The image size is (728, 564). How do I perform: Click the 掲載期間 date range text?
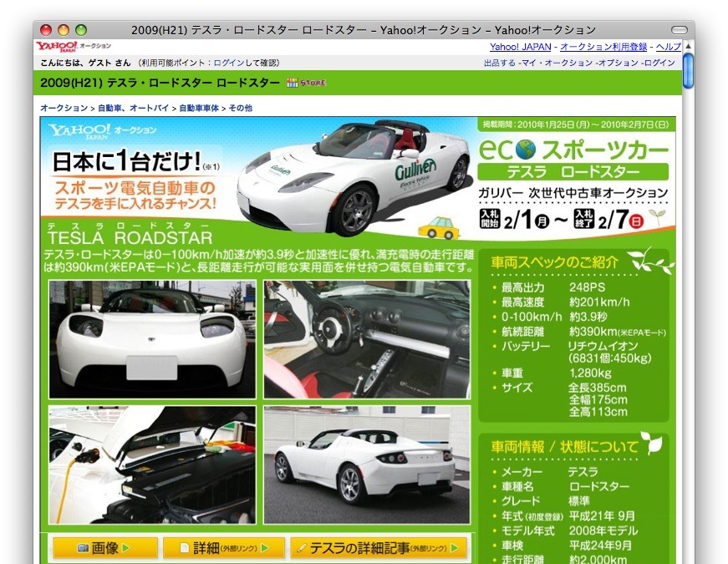pyautogui.click(x=576, y=124)
